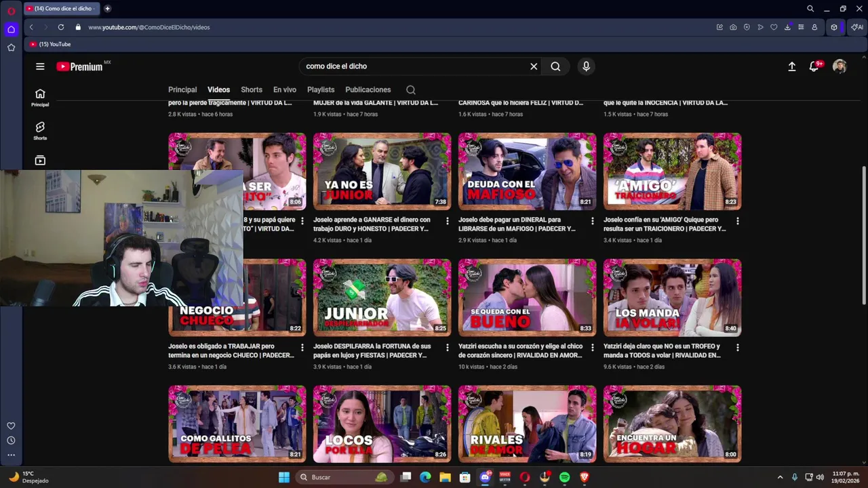The width and height of the screenshot is (868, 488).
Task: Open Opera sidebar history clock
Action: (x=11, y=441)
